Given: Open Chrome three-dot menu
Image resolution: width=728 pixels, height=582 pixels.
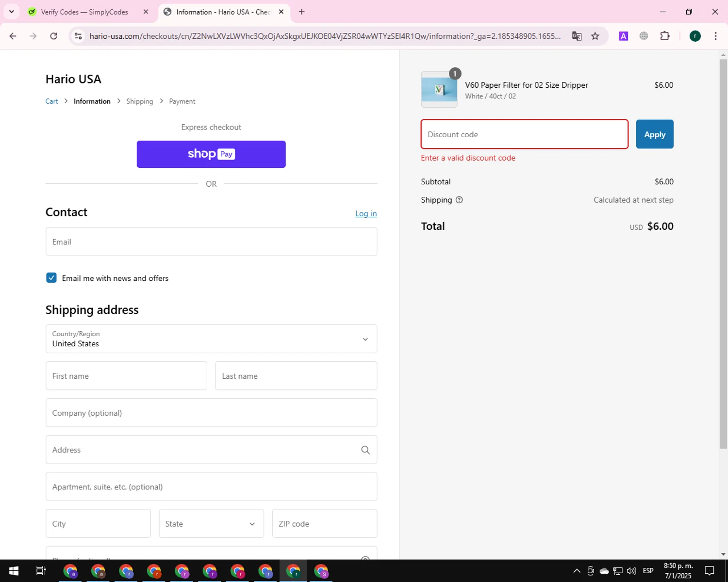Looking at the screenshot, I should click(715, 36).
